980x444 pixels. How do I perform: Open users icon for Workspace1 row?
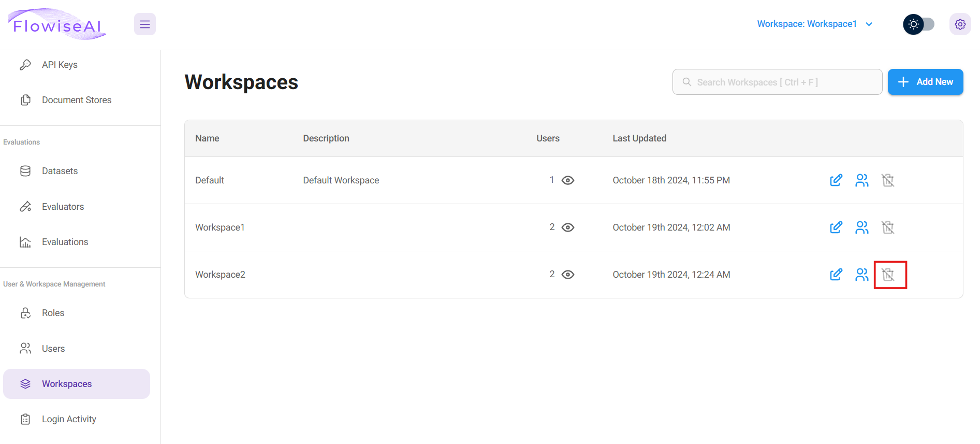(861, 227)
